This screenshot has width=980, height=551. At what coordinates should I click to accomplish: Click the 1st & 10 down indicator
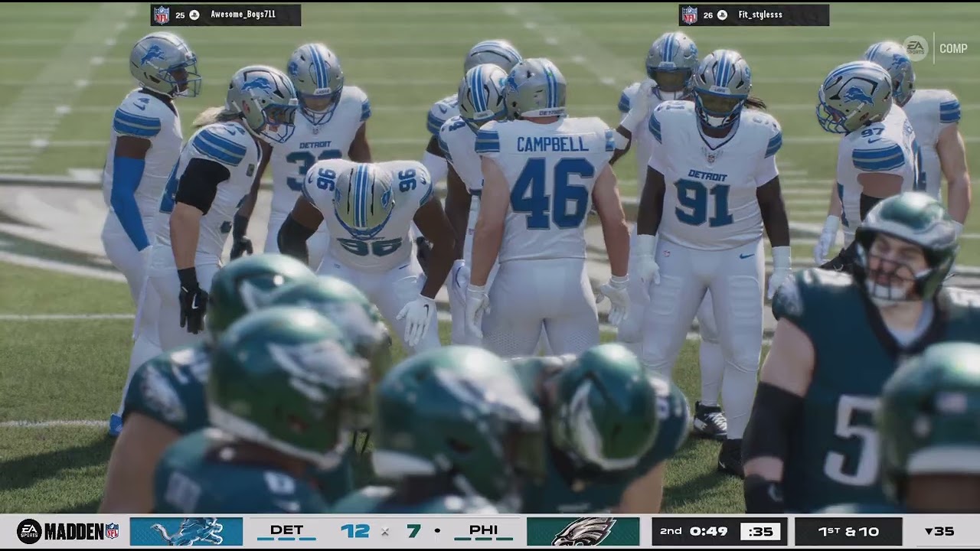pyautogui.click(x=849, y=531)
